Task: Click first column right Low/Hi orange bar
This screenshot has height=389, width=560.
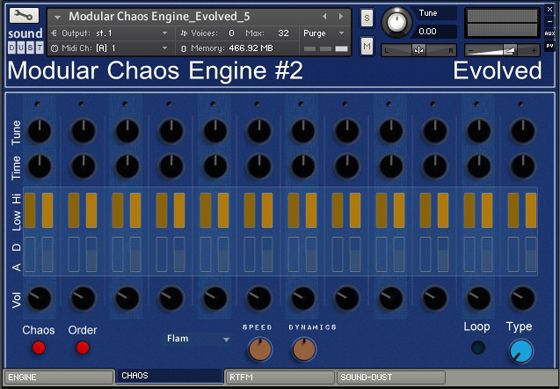Action: [x=48, y=210]
